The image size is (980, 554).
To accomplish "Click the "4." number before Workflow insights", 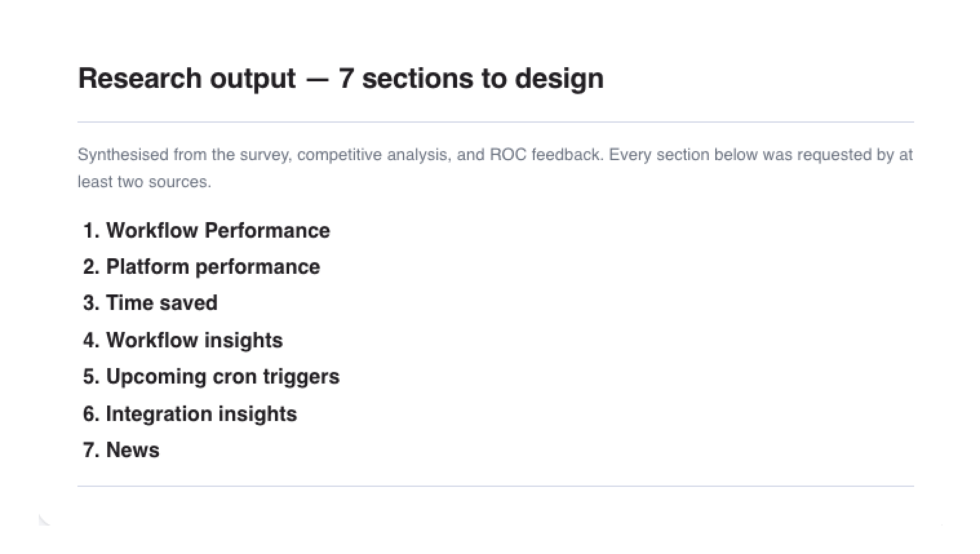I will [91, 340].
